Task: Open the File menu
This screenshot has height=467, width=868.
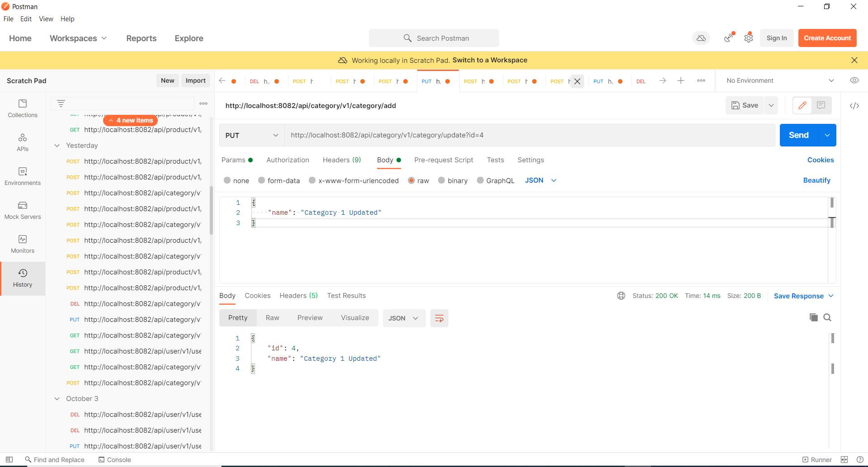Action: pyautogui.click(x=8, y=19)
